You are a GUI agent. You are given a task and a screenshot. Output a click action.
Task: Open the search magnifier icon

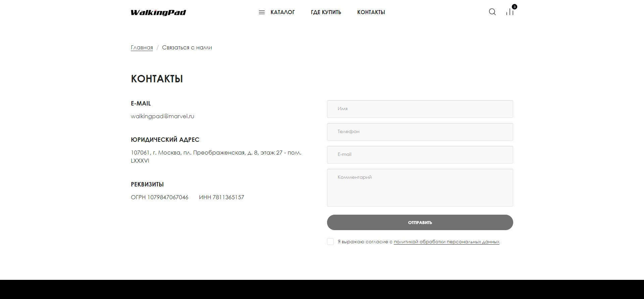pos(492,12)
